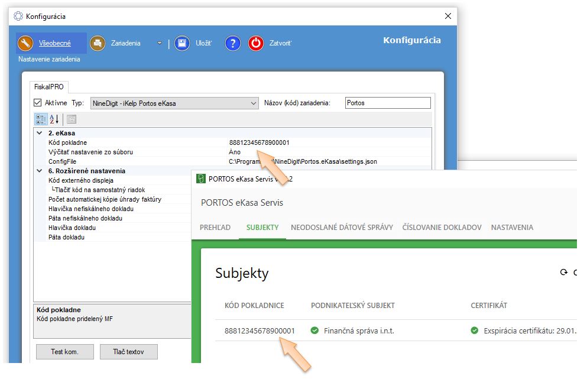Screen dimensions: 587x392
Task: Toggle the Aktívne checkbox
Action: click(38, 103)
